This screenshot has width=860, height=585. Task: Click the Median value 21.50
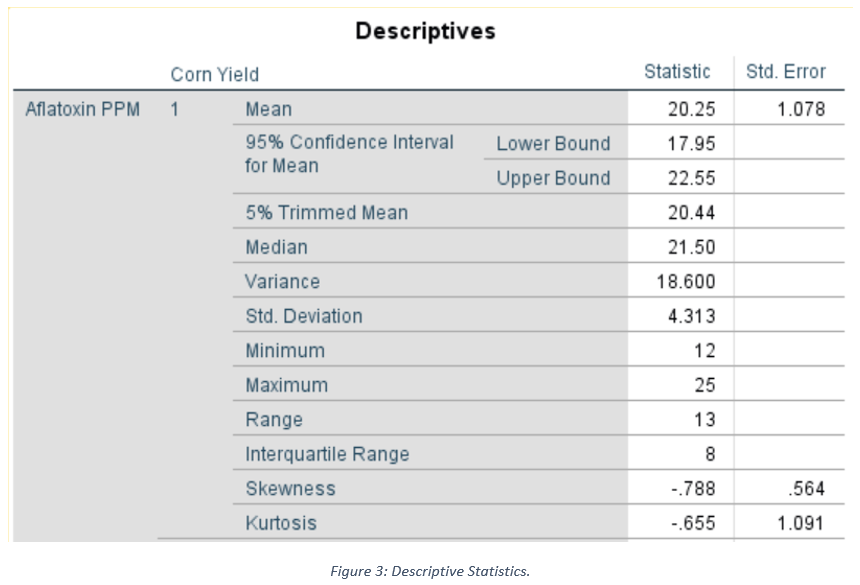point(691,247)
